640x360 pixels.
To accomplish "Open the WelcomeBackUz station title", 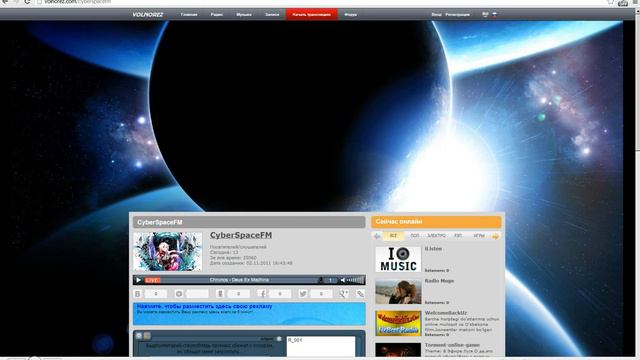I will 446,313.
